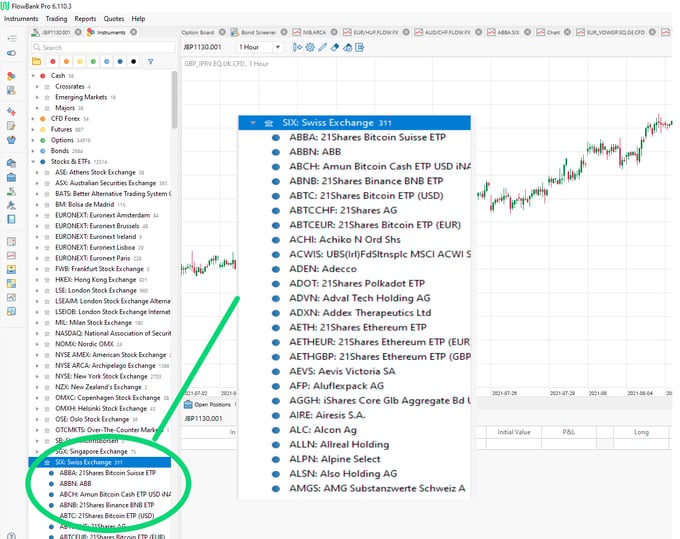
Task: Toggle the orange CFD Forex filter dot
Action: point(66,62)
